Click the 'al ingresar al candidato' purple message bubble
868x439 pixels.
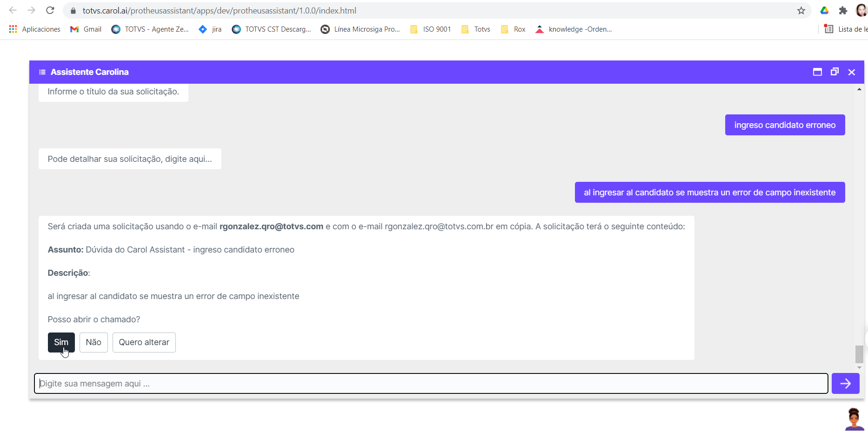pos(710,193)
